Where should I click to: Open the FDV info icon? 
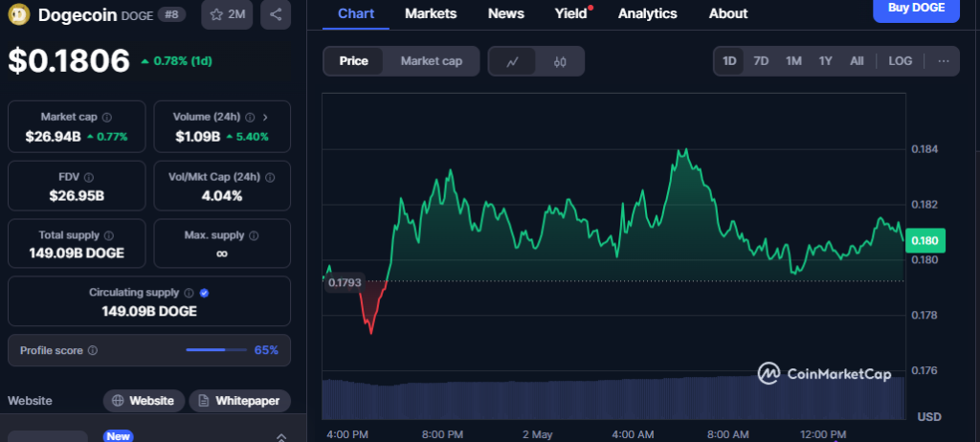[89, 177]
